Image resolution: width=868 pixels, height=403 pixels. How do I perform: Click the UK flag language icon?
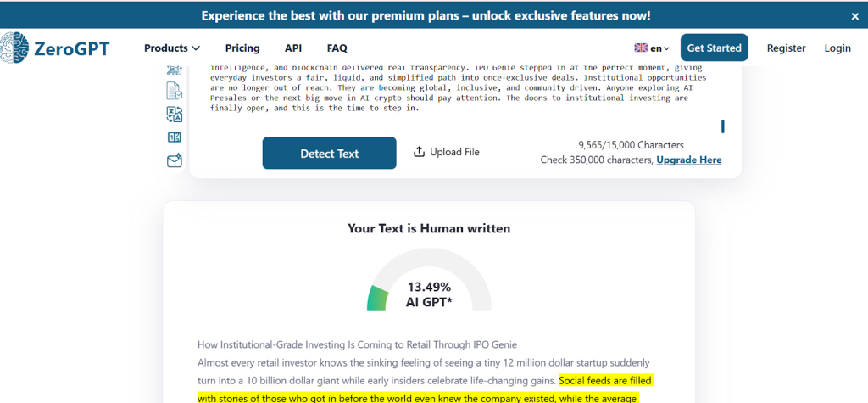coord(641,48)
